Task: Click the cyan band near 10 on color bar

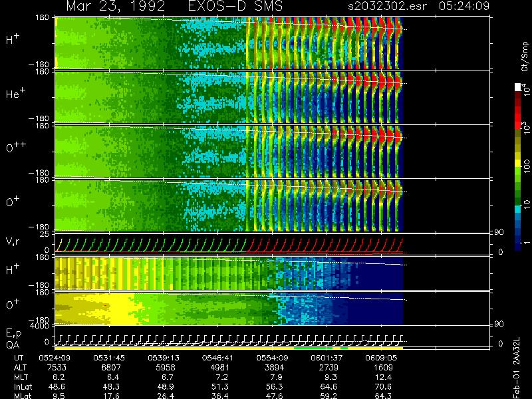Action: (518, 209)
